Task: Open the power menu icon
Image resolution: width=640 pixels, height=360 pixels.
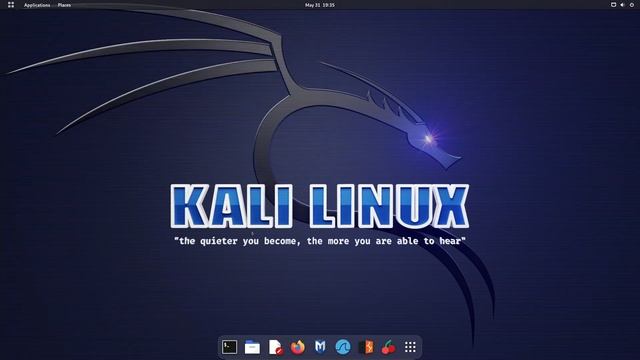Action: click(631, 5)
